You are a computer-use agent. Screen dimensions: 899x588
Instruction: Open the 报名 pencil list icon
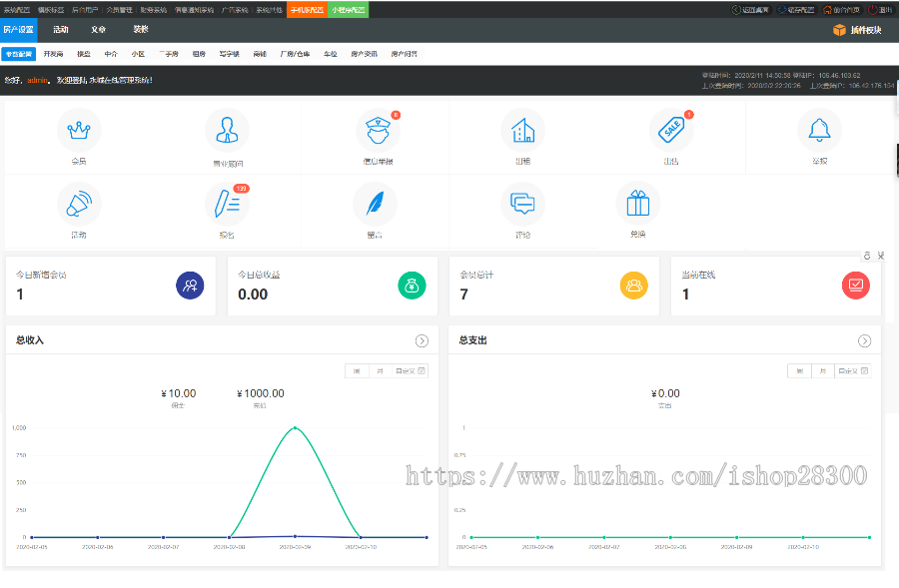coord(227,204)
